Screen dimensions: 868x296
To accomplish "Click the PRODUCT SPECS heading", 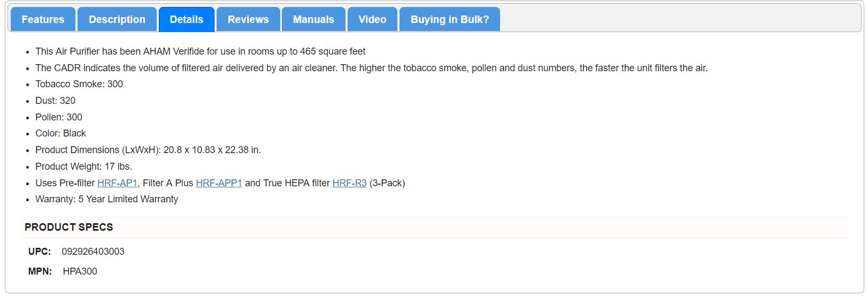I will (x=69, y=227).
